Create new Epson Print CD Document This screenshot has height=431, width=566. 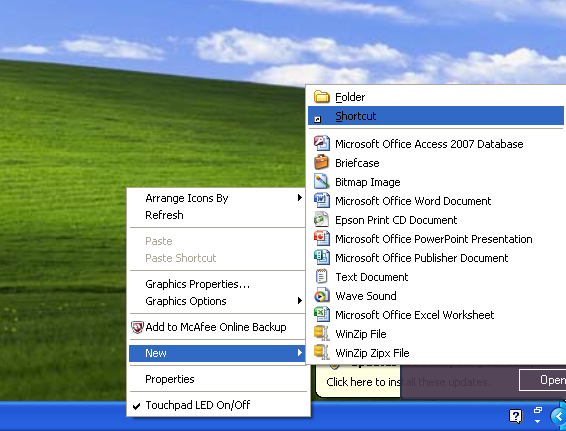coord(436,220)
